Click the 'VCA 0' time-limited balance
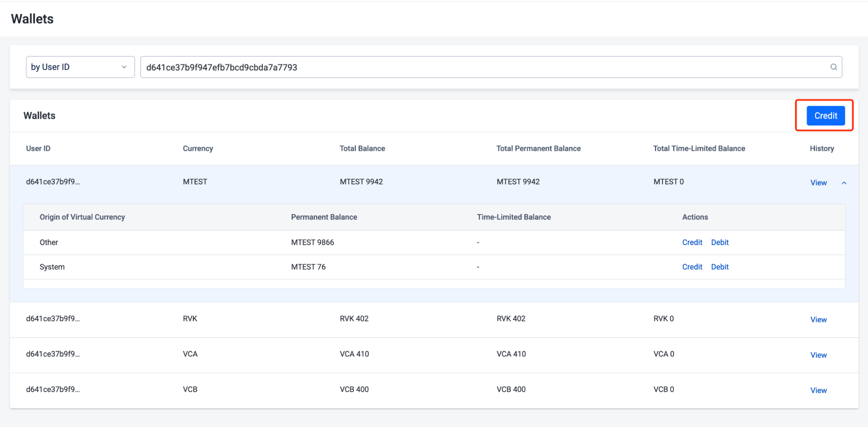Image resolution: width=868 pixels, height=427 pixels. pyautogui.click(x=664, y=354)
